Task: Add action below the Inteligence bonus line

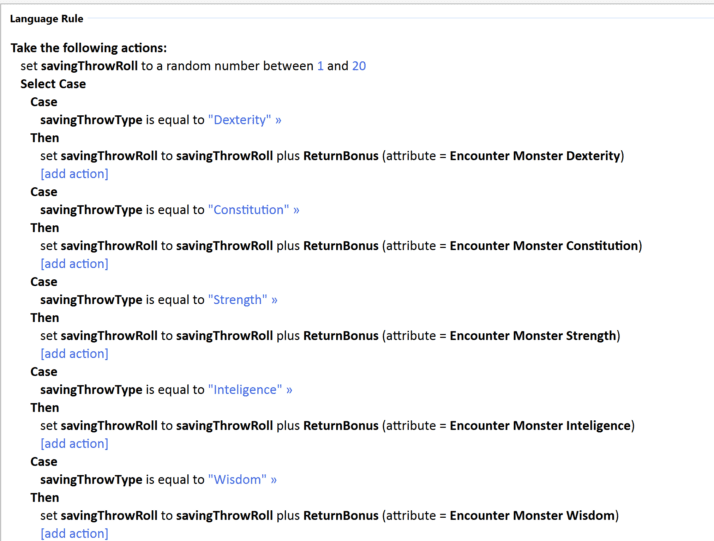Action: pyautogui.click(x=74, y=444)
